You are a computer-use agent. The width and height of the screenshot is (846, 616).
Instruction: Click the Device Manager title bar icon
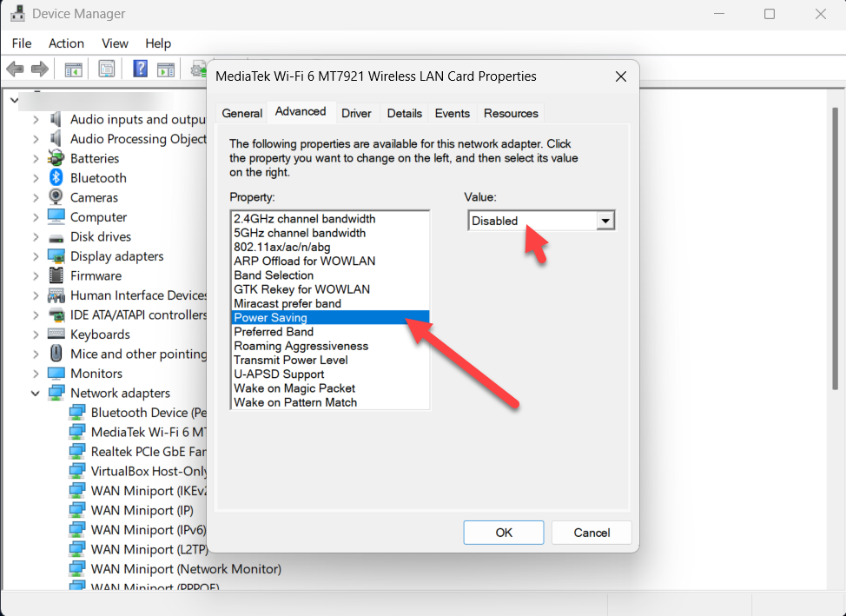click(x=17, y=14)
